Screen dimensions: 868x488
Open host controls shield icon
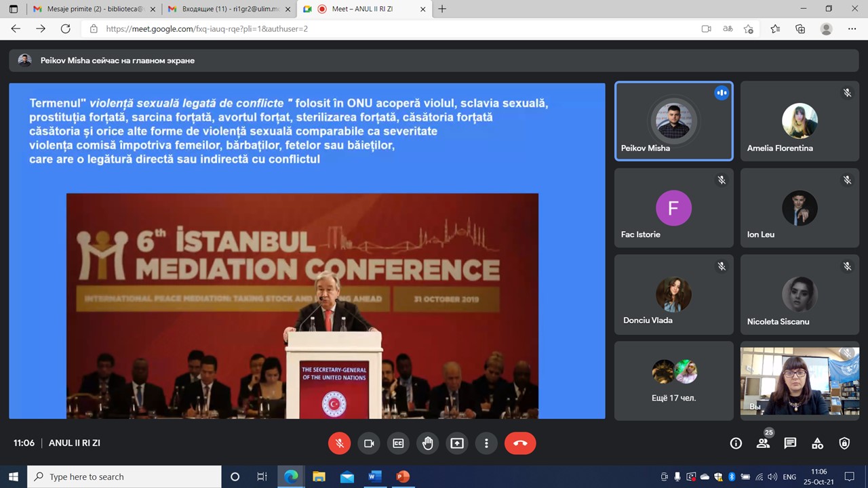844,443
